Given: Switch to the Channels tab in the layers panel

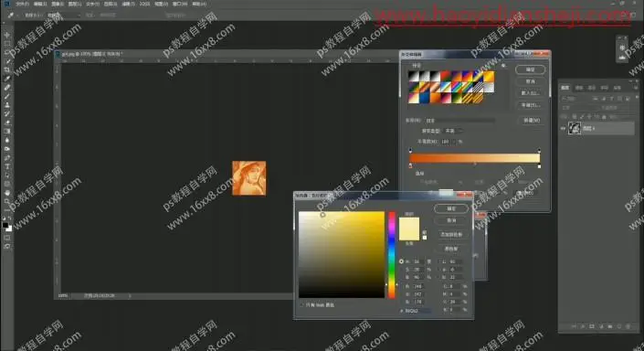Looking at the screenshot, I should pyautogui.click(x=579, y=88).
